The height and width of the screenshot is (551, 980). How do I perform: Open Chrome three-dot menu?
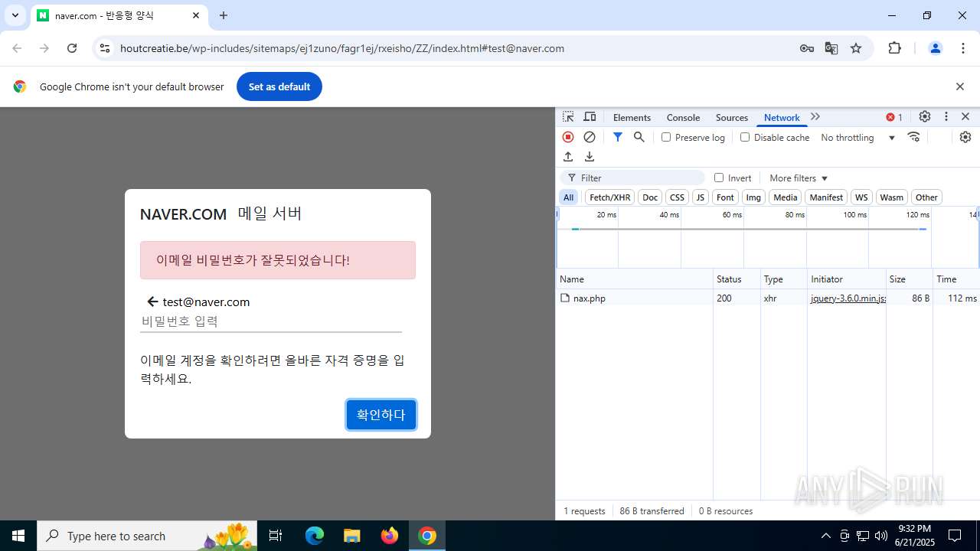click(x=963, y=48)
